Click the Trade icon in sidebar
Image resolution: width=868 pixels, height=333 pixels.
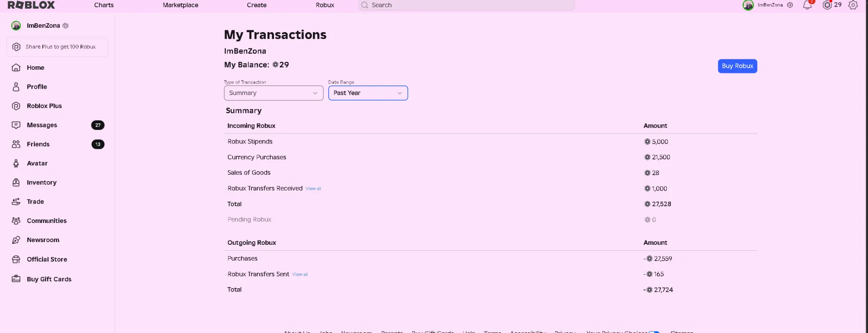point(16,202)
